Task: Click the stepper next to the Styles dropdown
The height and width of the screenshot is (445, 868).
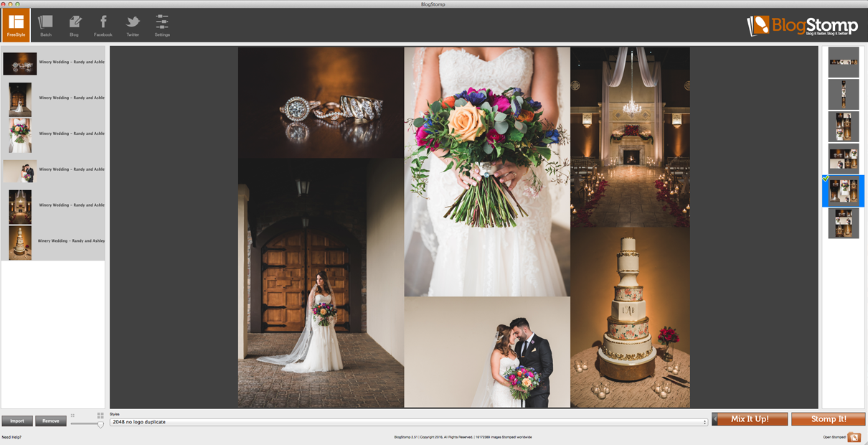Action: pyautogui.click(x=704, y=421)
